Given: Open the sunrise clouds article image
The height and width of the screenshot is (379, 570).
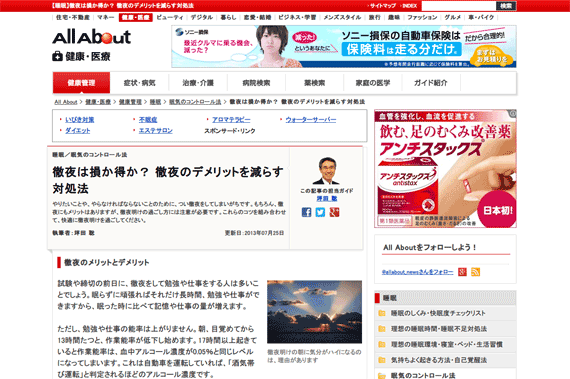Looking at the screenshot, I should coord(314,312).
